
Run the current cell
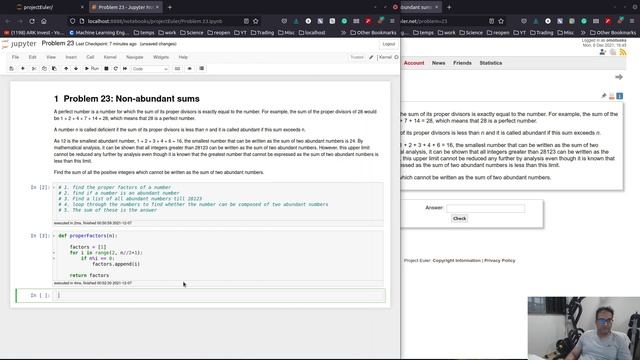[x=92, y=69]
